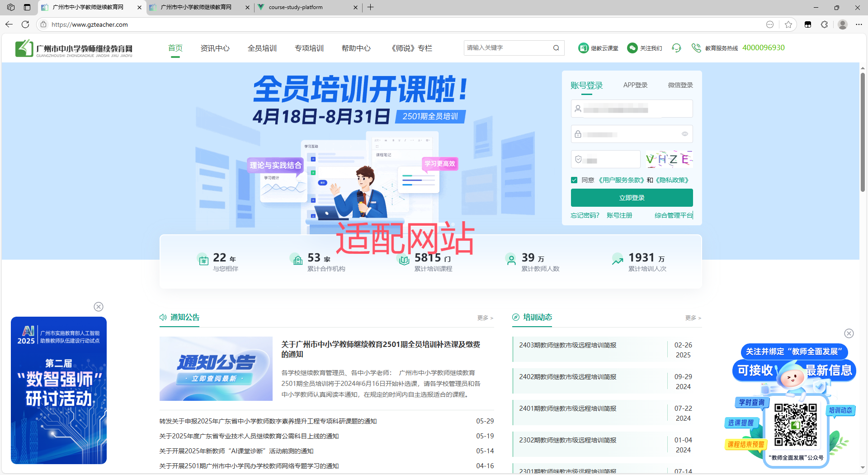The image size is (868, 475).
Task: Click the site logo 广州市中小学教师继续教育网
Action: tap(74, 48)
